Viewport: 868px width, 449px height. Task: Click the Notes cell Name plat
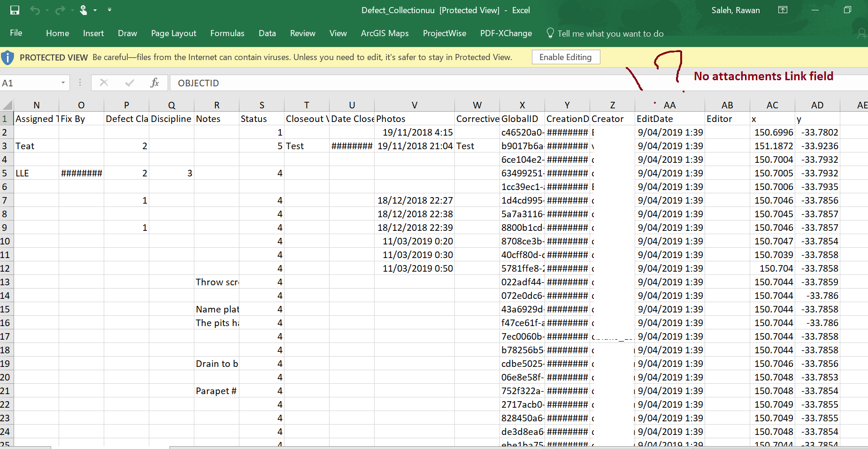(217, 309)
